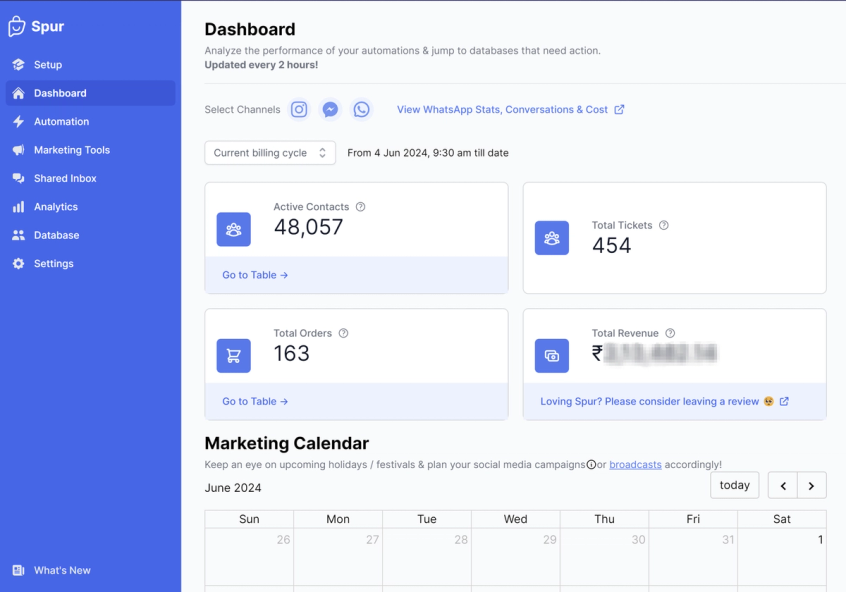Click the external link icon after review text
Viewport: 846px width, 592px height.
coord(784,402)
